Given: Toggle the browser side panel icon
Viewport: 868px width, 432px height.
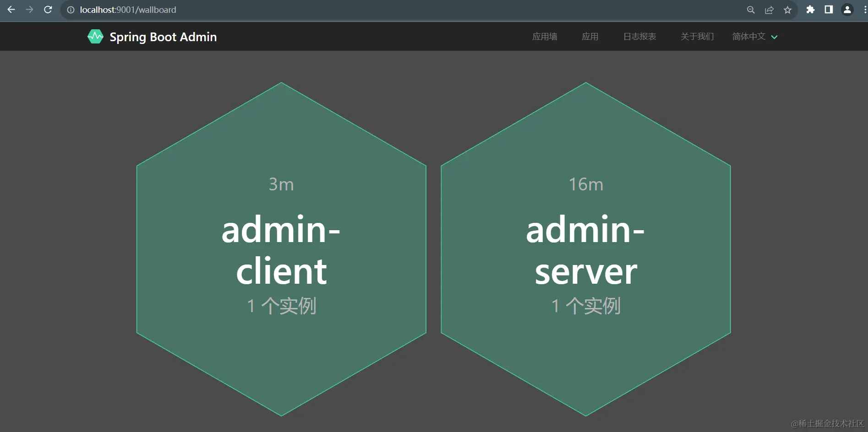Looking at the screenshot, I should (829, 10).
